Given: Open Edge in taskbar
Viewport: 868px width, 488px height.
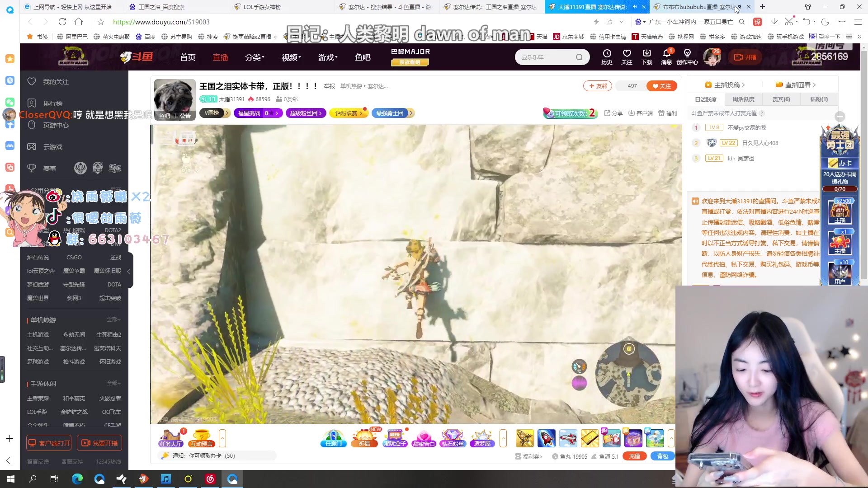Looking at the screenshot, I should click(x=77, y=479).
